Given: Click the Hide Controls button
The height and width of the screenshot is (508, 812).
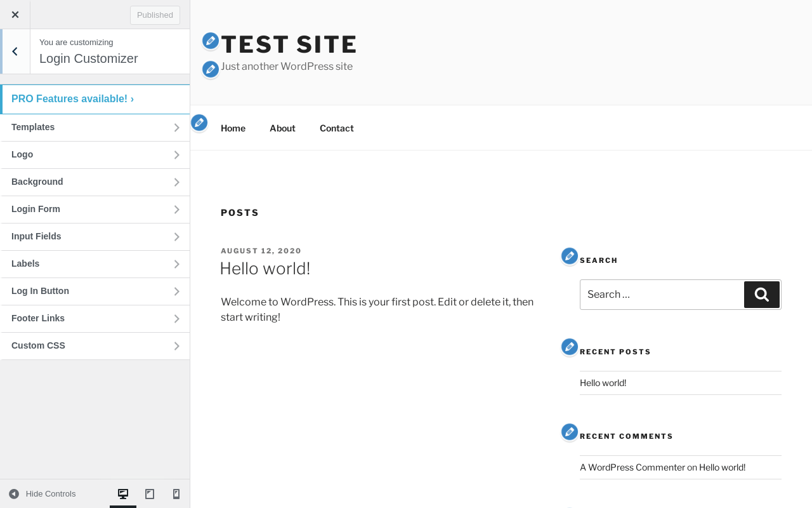Looking at the screenshot, I should tap(43, 494).
